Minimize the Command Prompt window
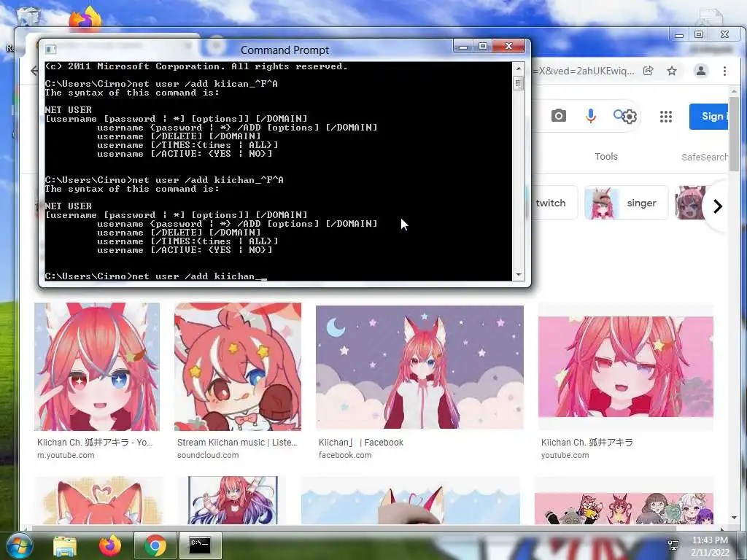747x560 pixels. point(462,46)
